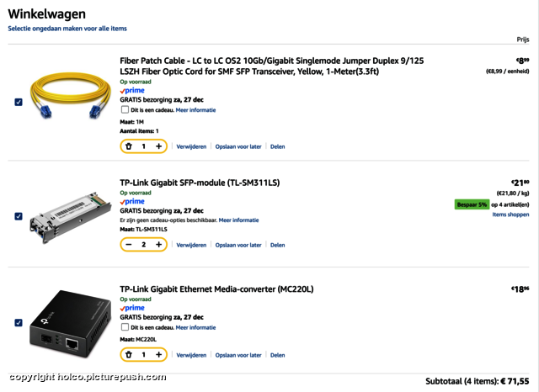Deselect the Fiber Patch Cable item checkbox
Screen dimensions: 539x392
(x=19, y=102)
